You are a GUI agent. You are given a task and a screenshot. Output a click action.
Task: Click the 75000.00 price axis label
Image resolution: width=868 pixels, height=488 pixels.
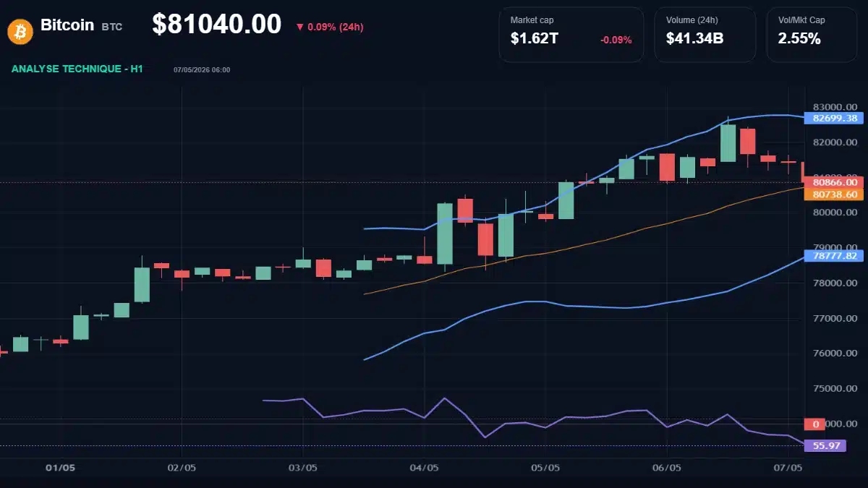coord(835,388)
